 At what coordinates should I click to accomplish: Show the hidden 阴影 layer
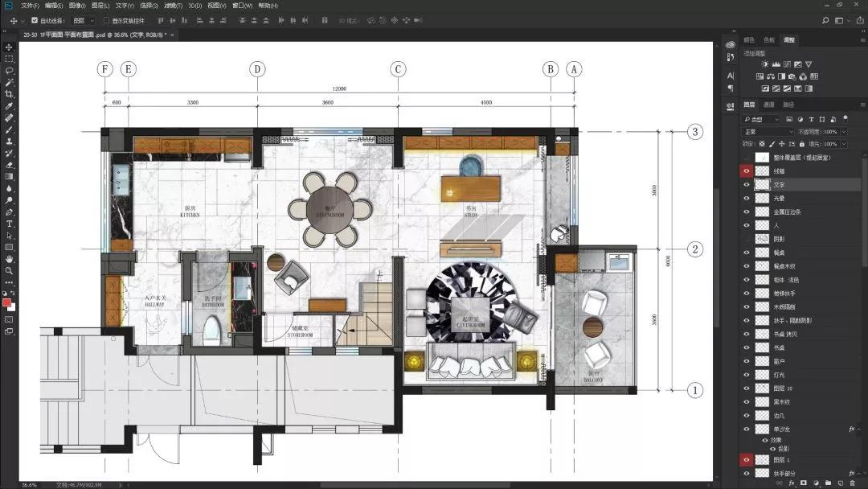(x=746, y=239)
